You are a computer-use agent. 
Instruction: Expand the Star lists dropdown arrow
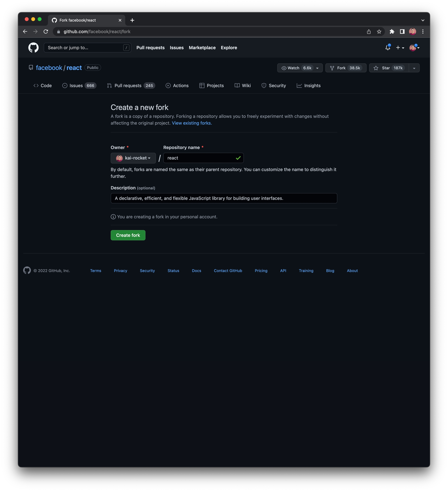click(x=414, y=68)
